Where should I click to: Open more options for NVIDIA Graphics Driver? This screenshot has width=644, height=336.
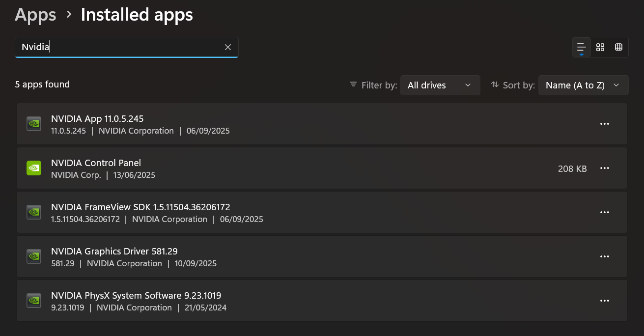[x=605, y=256]
